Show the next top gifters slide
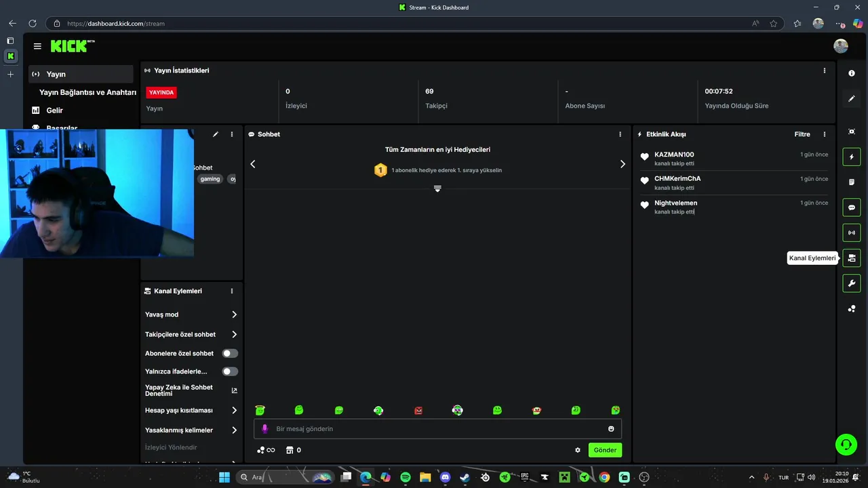Viewport: 868px width, 488px height. [623, 164]
